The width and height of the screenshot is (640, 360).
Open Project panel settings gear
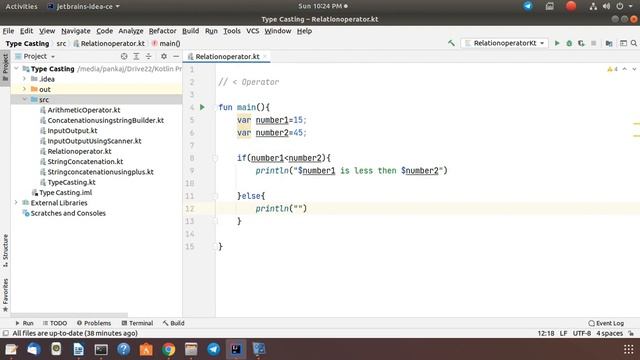click(164, 56)
